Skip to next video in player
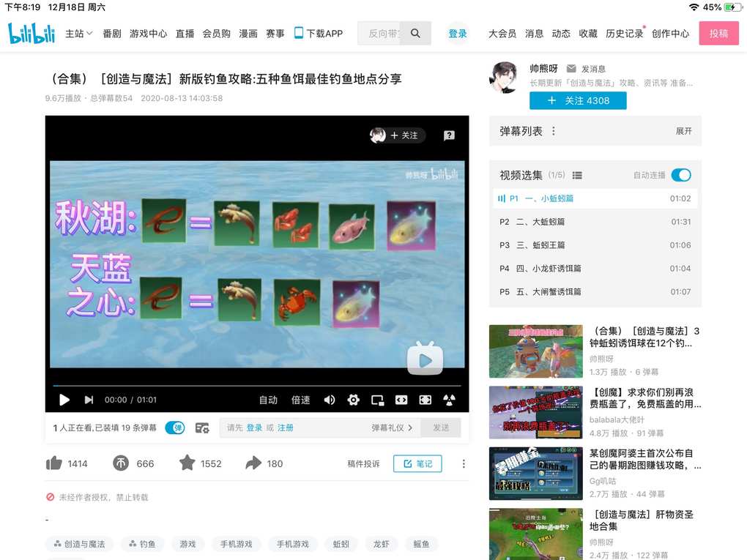Image resolution: width=747 pixels, height=560 pixels. point(89,400)
